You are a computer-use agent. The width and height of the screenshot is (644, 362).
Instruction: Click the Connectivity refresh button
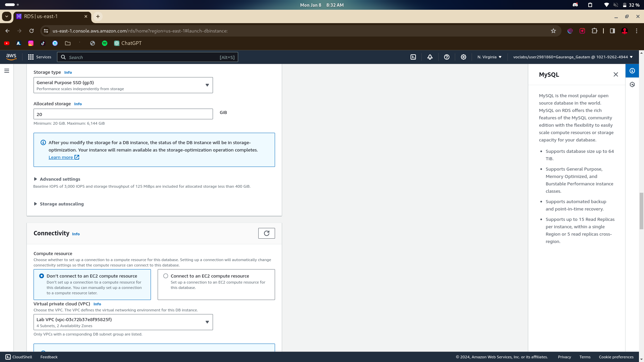[266, 233]
